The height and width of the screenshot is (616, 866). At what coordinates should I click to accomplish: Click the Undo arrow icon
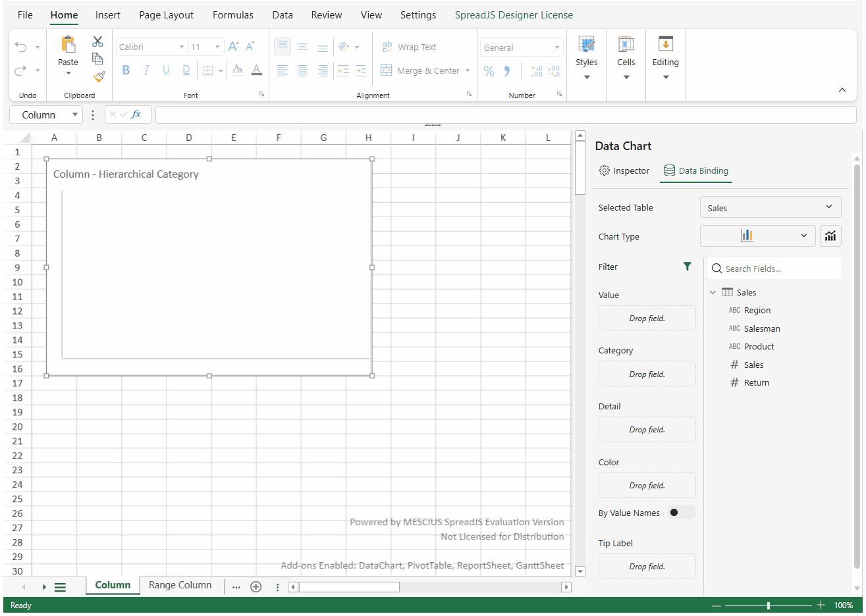click(20, 47)
